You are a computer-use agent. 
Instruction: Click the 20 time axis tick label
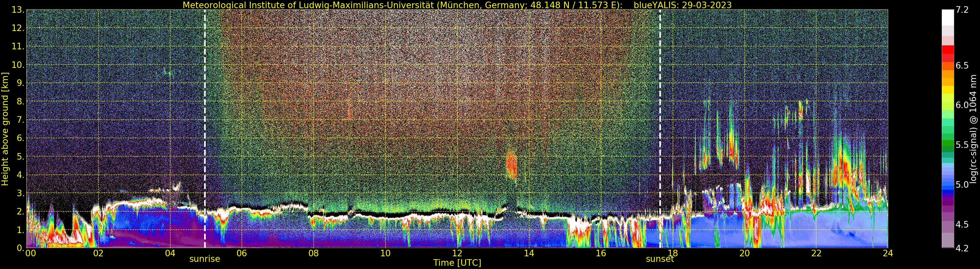click(x=744, y=253)
